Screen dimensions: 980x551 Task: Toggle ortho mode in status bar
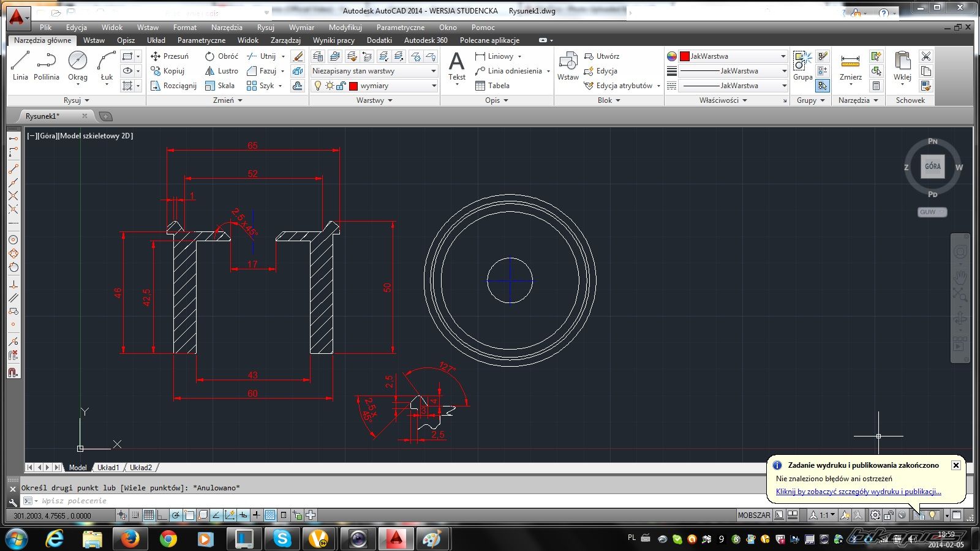162,515
